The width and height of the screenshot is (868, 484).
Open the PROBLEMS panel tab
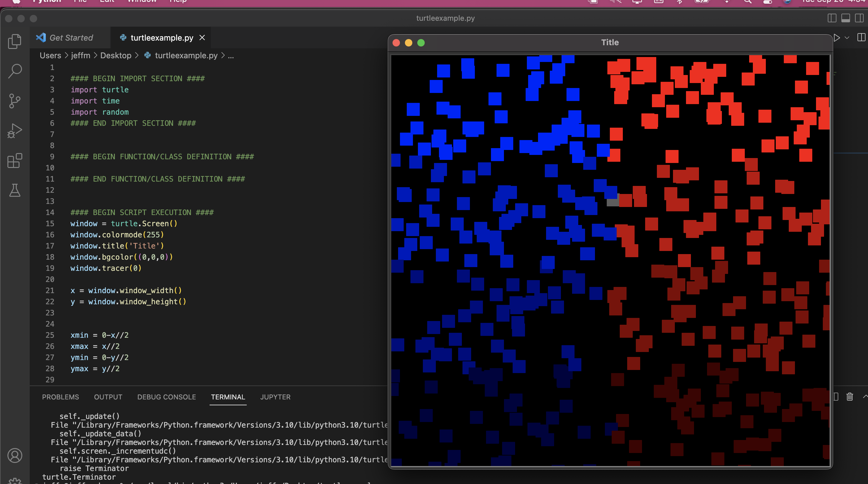[x=60, y=397]
